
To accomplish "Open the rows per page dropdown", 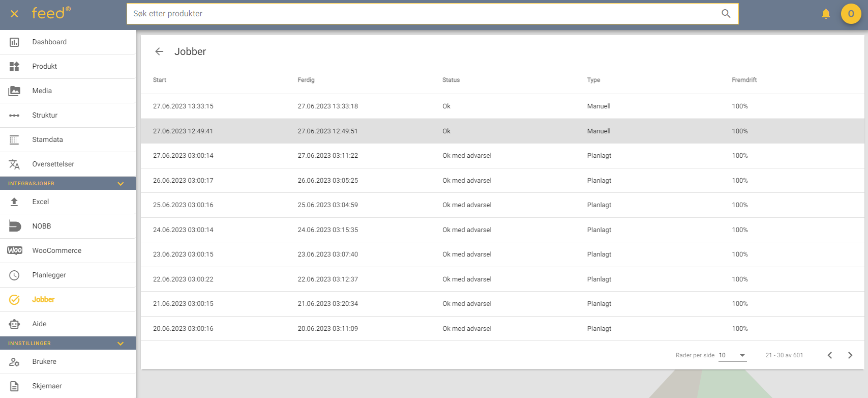I will [x=732, y=355].
